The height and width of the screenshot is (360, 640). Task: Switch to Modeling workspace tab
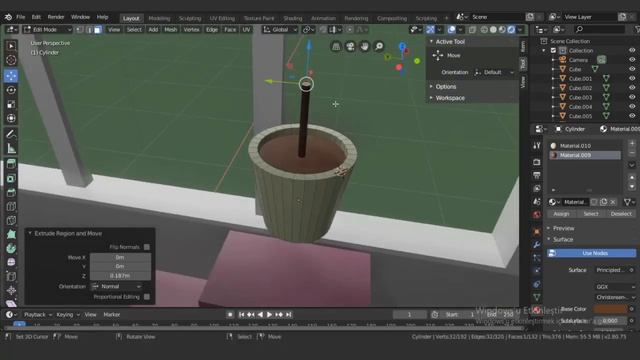[x=159, y=18]
